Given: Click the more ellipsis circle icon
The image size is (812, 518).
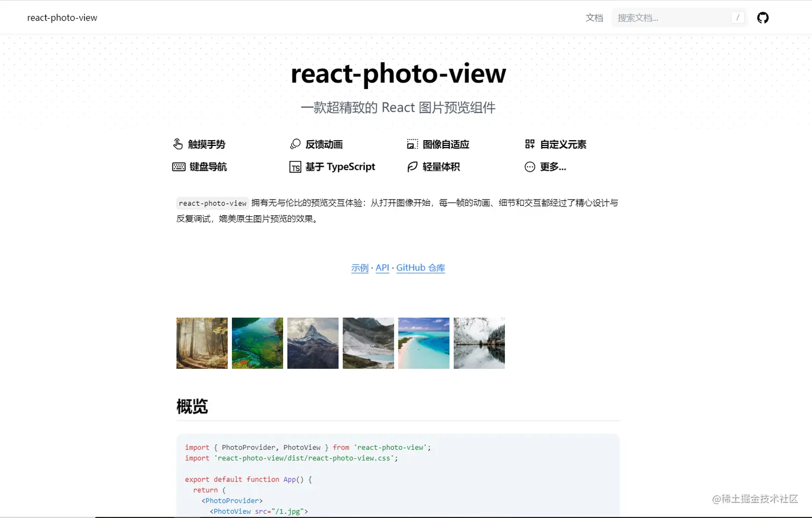Looking at the screenshot, I should click(x=530, y=167).
